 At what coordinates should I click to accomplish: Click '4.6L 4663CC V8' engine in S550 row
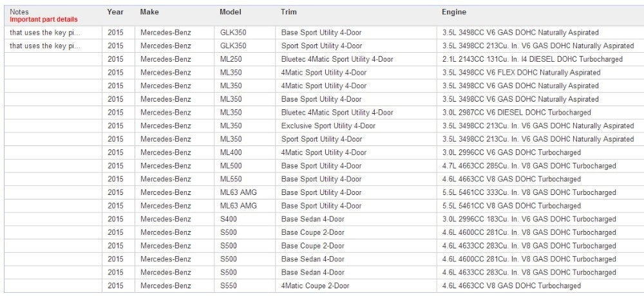pos(511,286)
